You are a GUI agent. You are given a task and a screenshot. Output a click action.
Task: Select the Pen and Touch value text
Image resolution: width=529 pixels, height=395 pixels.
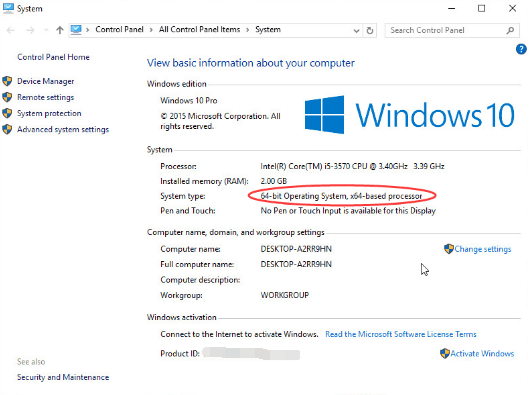(x=348, y=211)
